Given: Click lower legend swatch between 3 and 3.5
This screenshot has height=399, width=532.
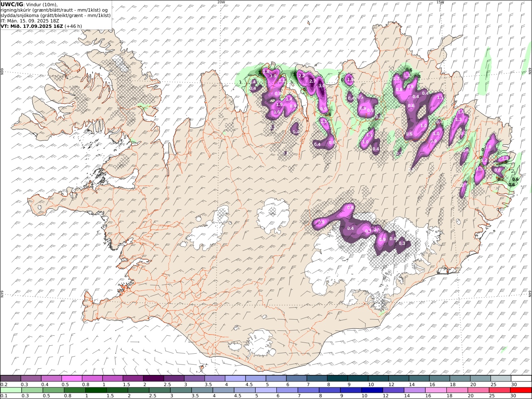Looking at the screenshot, I should (180, 390).
